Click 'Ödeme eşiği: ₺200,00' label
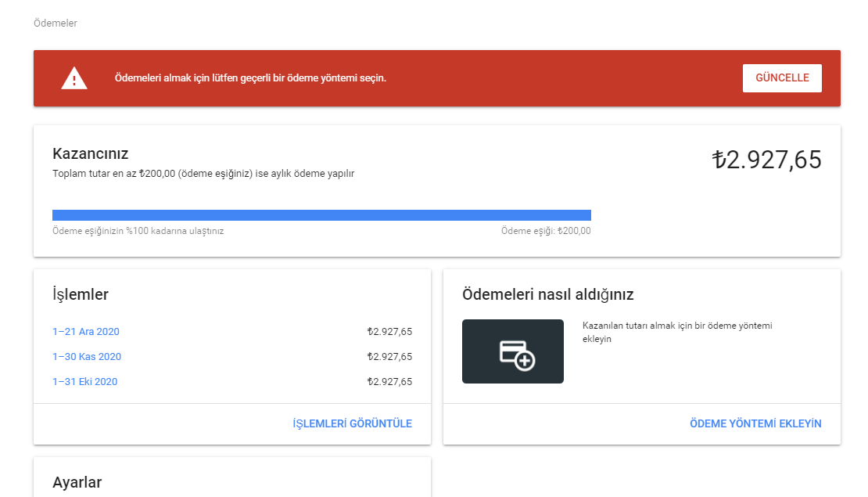 (x=546, y=230)
